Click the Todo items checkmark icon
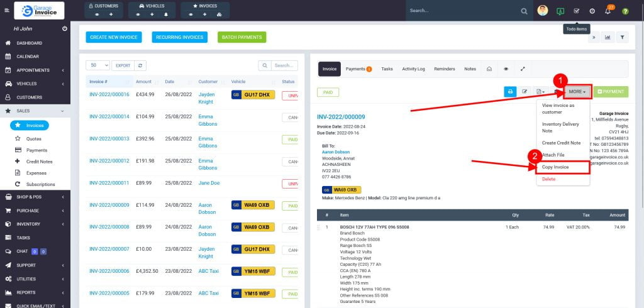Viewport: 644px width, 308px height. coord(576,11)
